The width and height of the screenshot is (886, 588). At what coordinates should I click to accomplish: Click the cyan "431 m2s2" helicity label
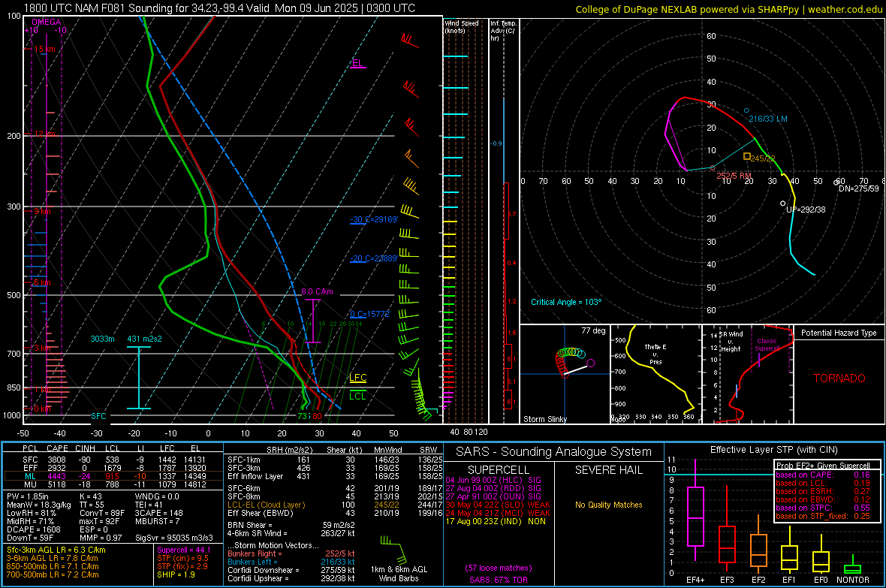click(x=145, y=339)
